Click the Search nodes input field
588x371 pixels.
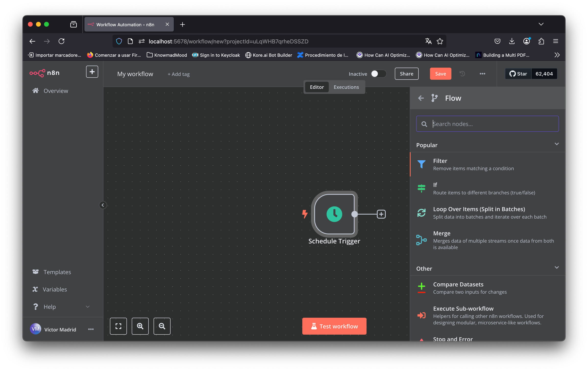[x=492, y=124]
